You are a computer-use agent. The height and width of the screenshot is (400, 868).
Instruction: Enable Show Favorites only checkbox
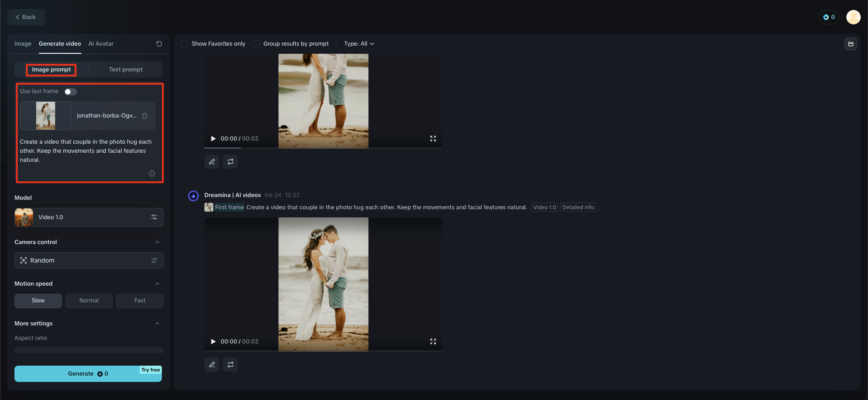click(x=184, y=44)
